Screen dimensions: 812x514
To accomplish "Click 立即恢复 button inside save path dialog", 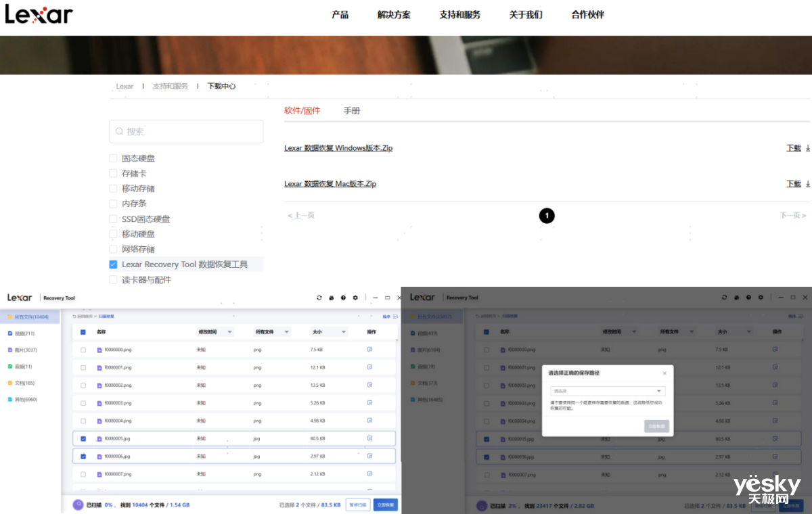I will coord(656,426).
